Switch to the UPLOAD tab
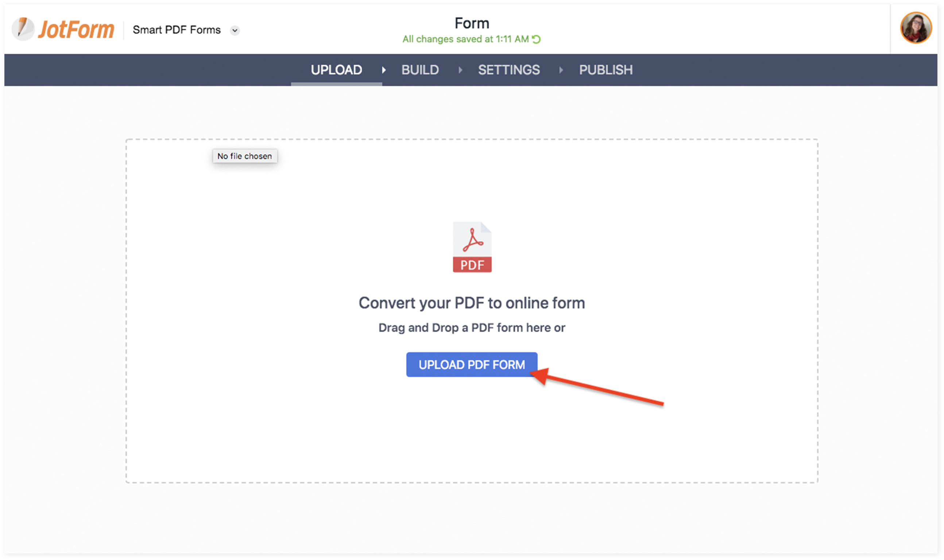 [x=336, y=70]
